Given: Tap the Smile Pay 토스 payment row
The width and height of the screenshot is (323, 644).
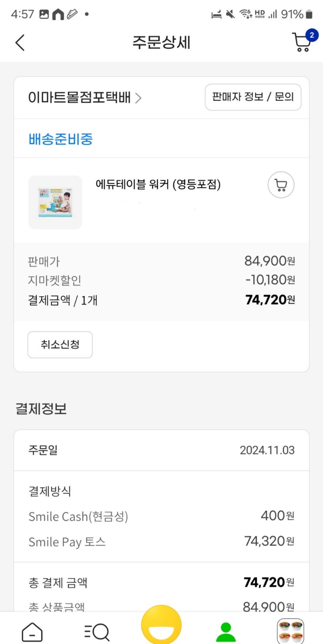Looking at the screenshot, I should pos(161,541).
